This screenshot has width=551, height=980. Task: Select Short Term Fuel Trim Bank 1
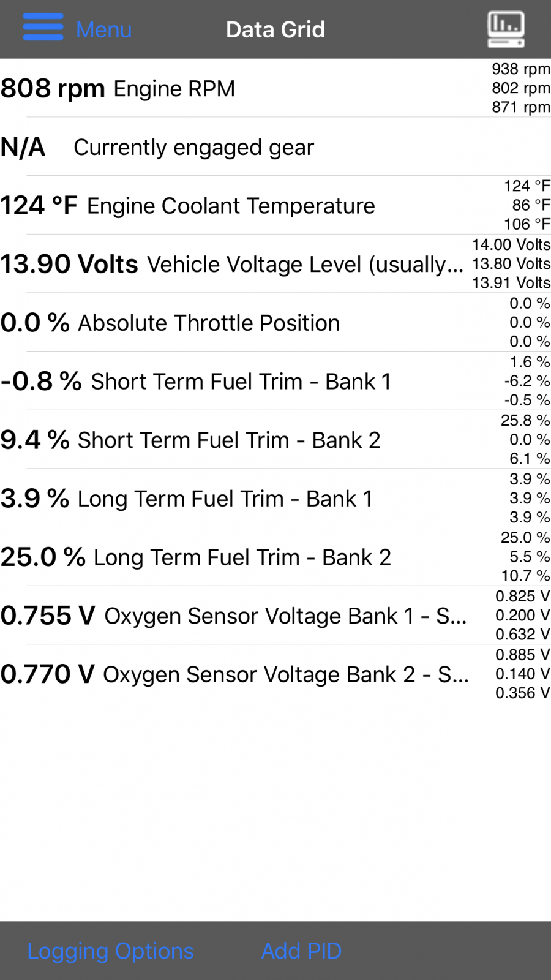[x=275, y=381]
